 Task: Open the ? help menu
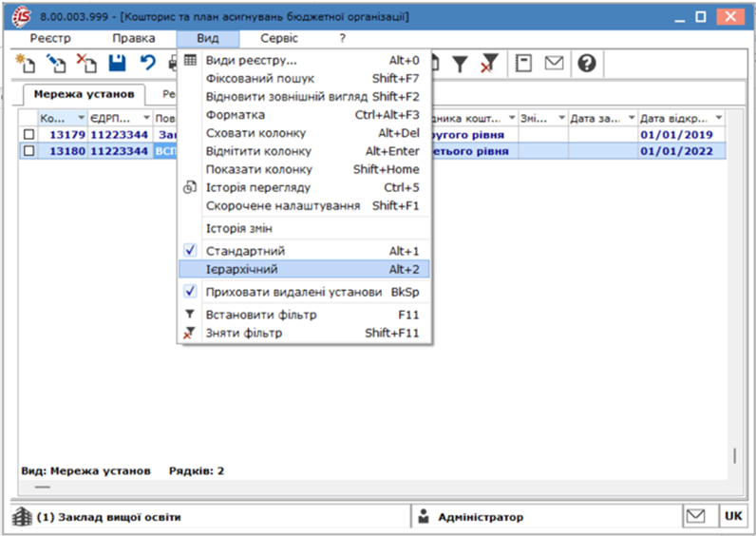pyautogui.click(x=342, y=38)
